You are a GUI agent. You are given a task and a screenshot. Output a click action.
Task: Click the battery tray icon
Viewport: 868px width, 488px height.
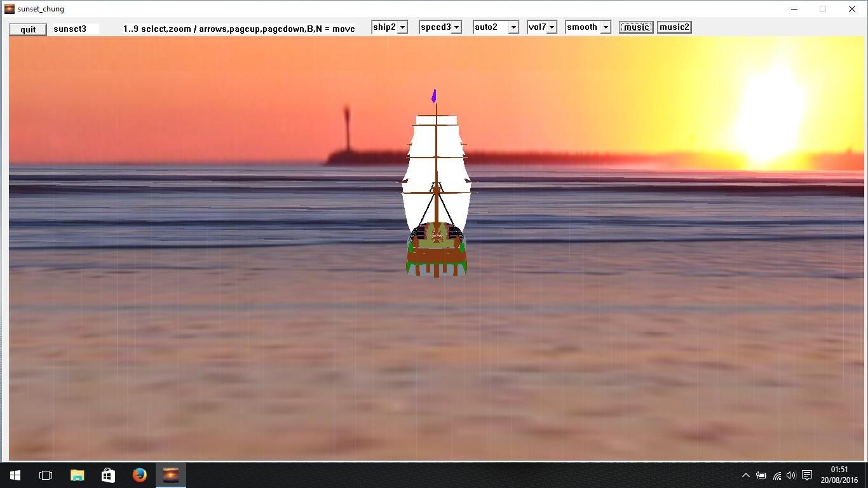[761, 475]
